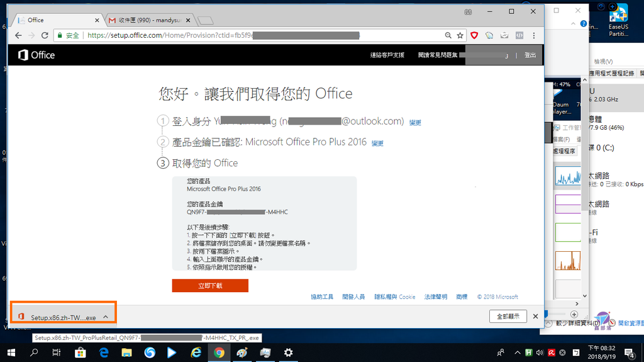Image resolution: width=644 pixels, height=362 pixels.
Task: Open Internet Explorer from taskbar
Action: (196, 353)
